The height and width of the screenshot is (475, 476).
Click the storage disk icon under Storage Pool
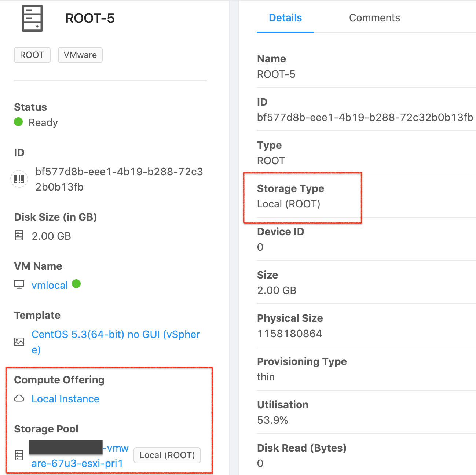point(19,455)
